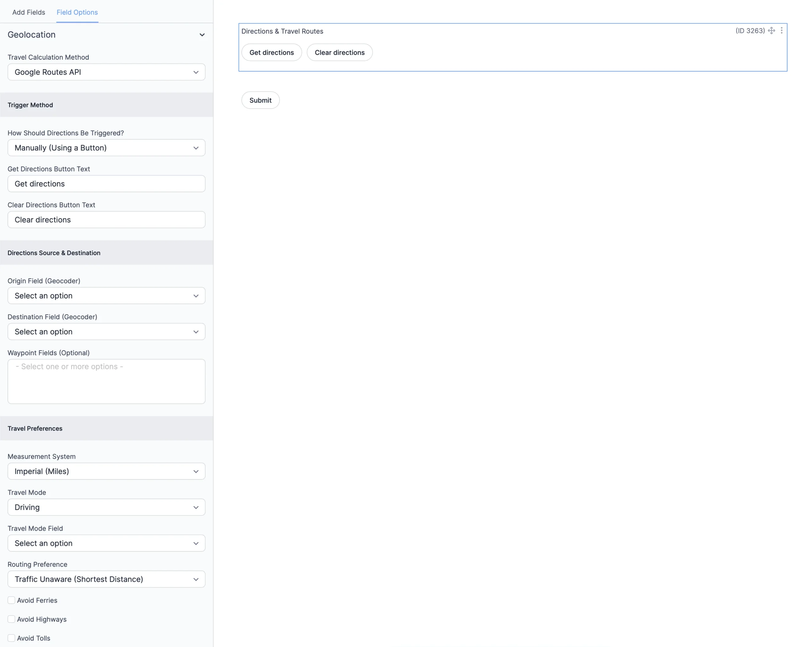Open the field's three-dot options menu
This screenshot has width=812, height=647.
[782, 31]
